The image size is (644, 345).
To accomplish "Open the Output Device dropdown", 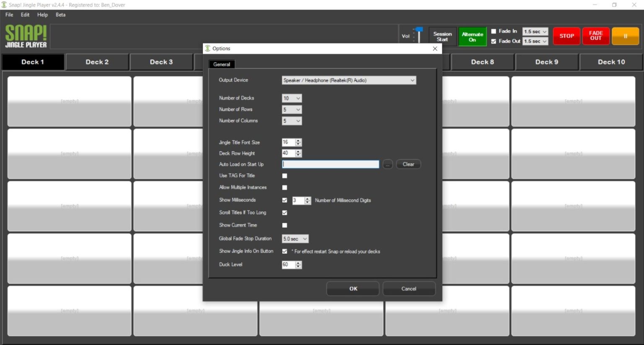I will tap(349, 80).
